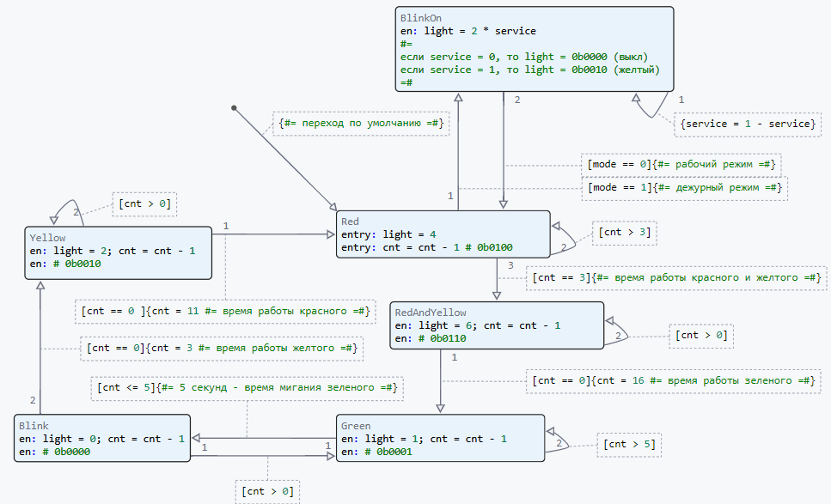
Task: Click the Red state node
Action: [x=443, y=234]
